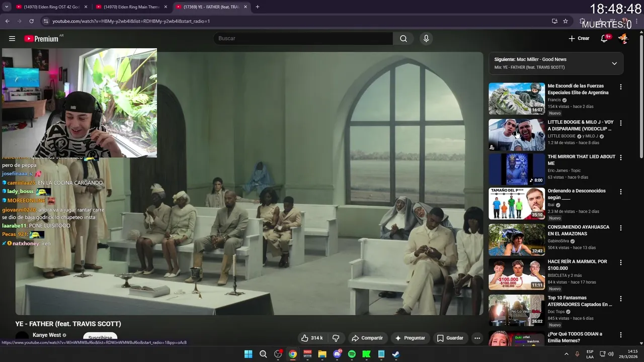Open options menu for Top 10 Fantasmas

click(x=620, y=299)
